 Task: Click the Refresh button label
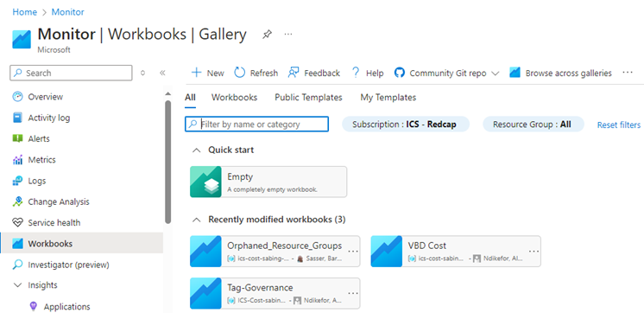click(x=264, y=73)
